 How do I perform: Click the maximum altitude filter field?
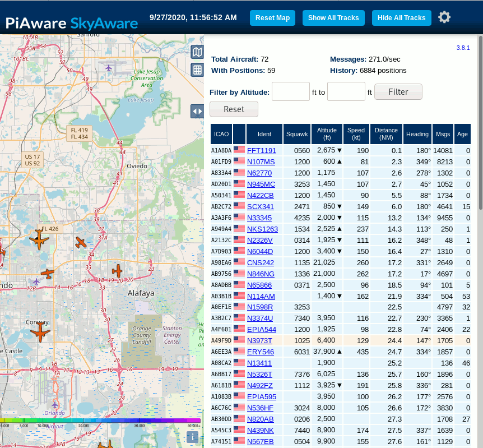tap(346, 91)
